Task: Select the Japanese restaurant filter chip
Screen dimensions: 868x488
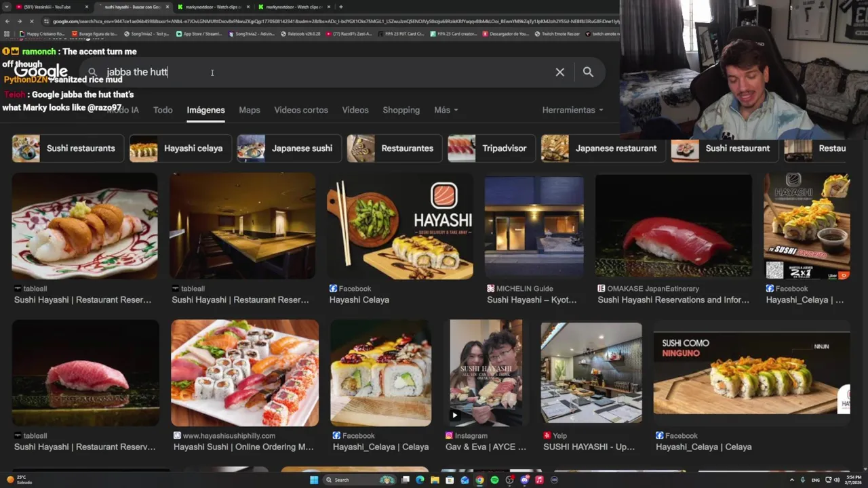Action: pyautogui.click(x=603, y=148)
